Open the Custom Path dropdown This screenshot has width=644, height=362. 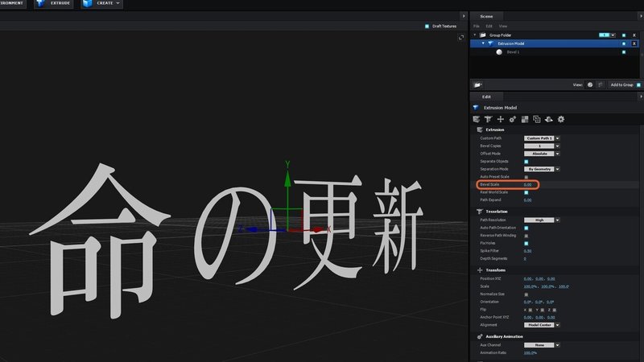pos(542,138)
